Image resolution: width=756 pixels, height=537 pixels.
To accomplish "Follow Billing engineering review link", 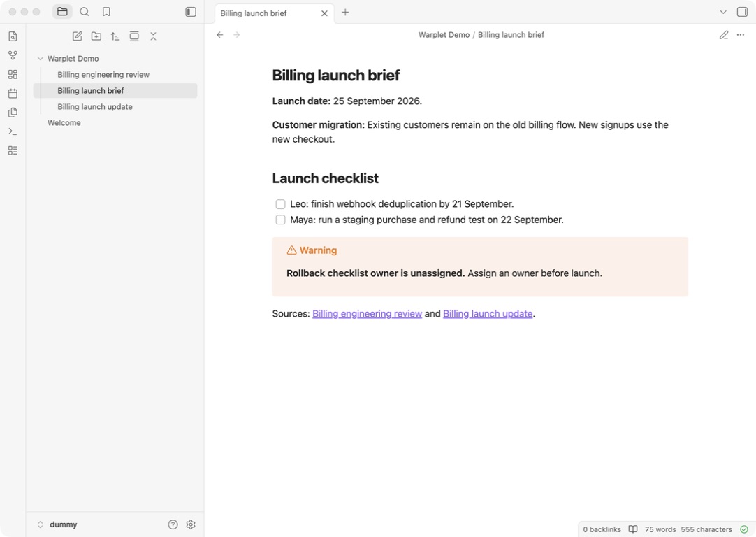I will pyautogui.click(x=367, y=314).
